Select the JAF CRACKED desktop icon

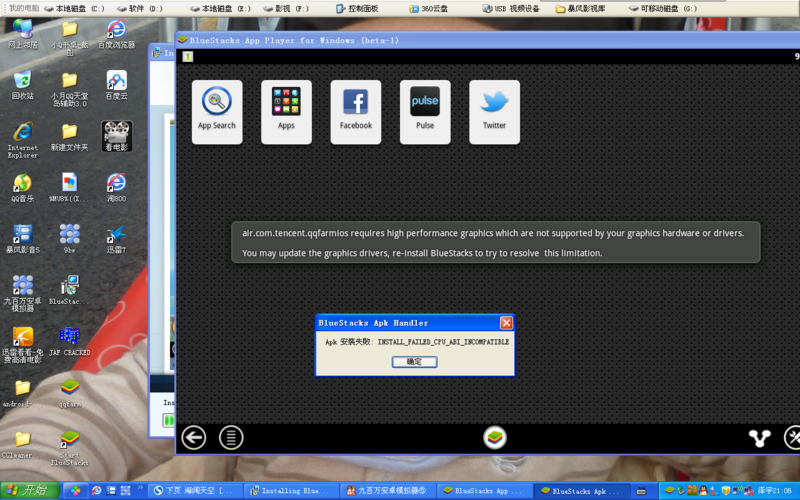[69, 342]
